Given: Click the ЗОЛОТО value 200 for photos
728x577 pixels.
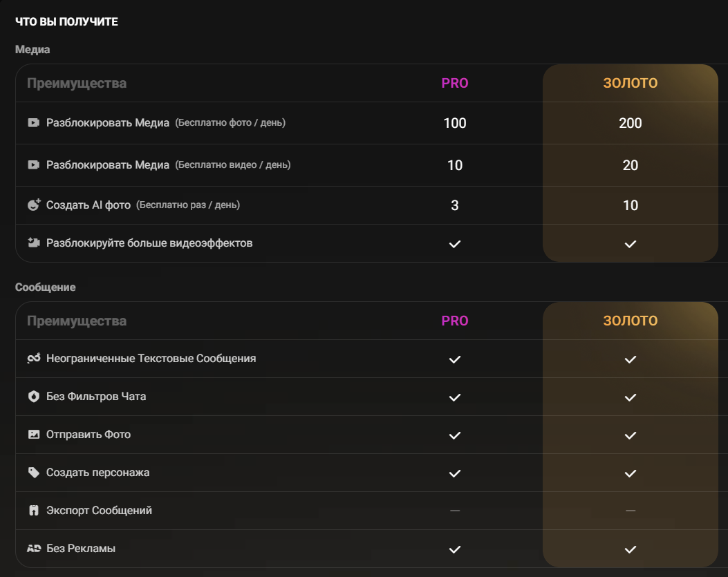Looking at the screenshot, I should pos(630,124).
